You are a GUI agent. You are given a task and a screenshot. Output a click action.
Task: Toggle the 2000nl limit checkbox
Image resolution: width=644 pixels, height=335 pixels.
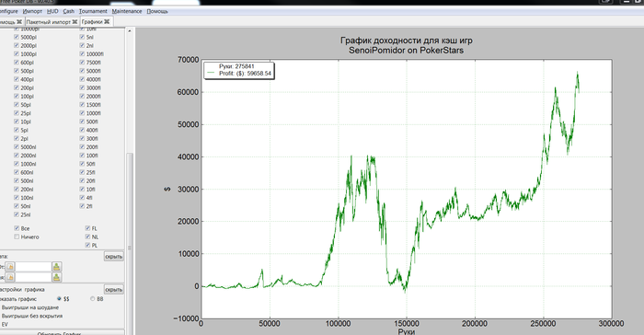[x=17, y=156]
